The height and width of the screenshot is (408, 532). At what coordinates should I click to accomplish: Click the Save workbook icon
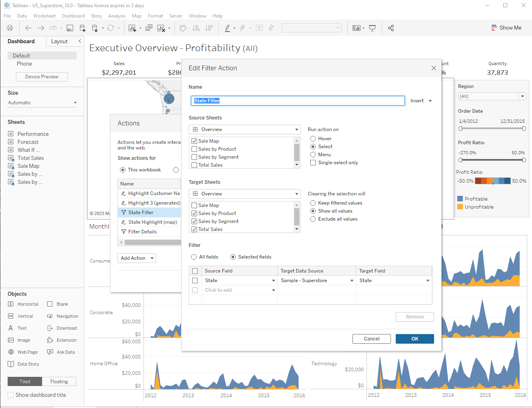click(70, 28)
